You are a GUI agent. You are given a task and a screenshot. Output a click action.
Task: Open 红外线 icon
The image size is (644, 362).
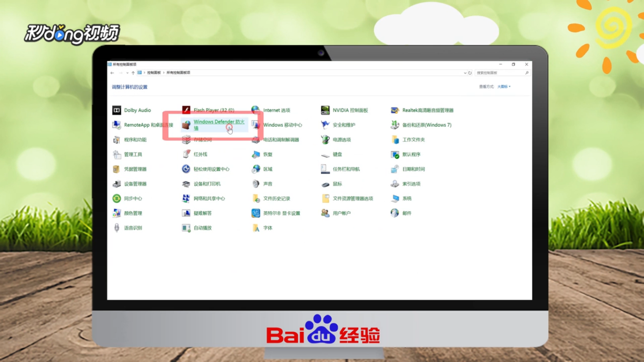(186, 154)
